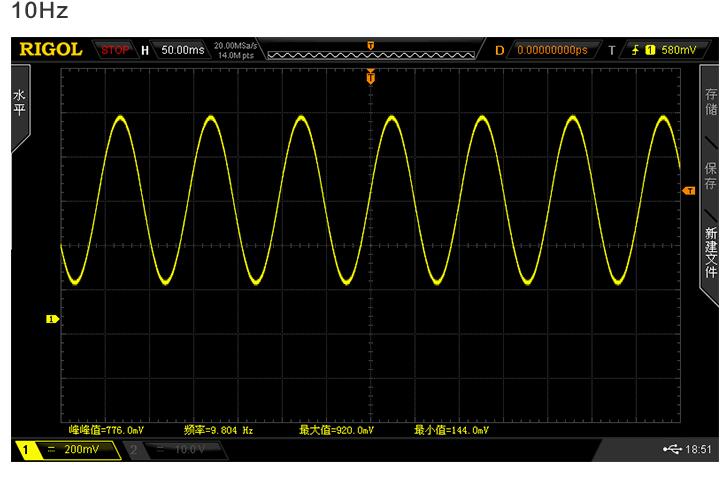Click the orange trigger position marker atop the grid
This screenshot has width=727, height=477.
point(371,76)
